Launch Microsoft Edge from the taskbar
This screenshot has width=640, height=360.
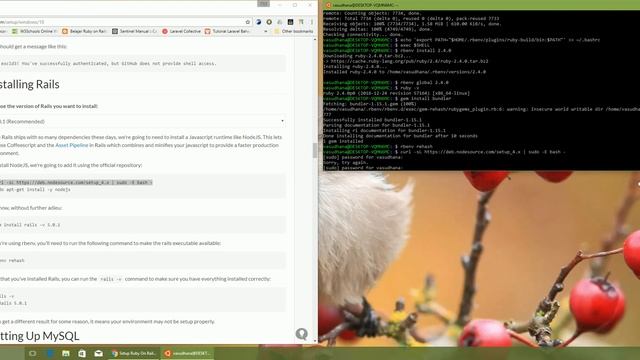50,353
